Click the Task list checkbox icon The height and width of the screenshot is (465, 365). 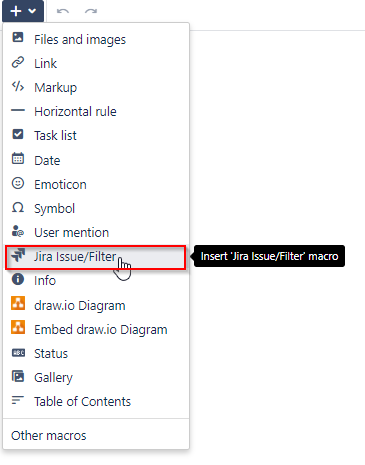click(18, 134)
